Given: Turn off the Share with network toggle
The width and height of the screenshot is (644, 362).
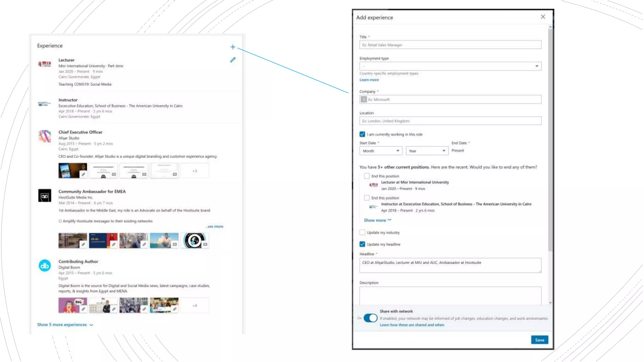Looking at the screenshot, I should point(370,318).
